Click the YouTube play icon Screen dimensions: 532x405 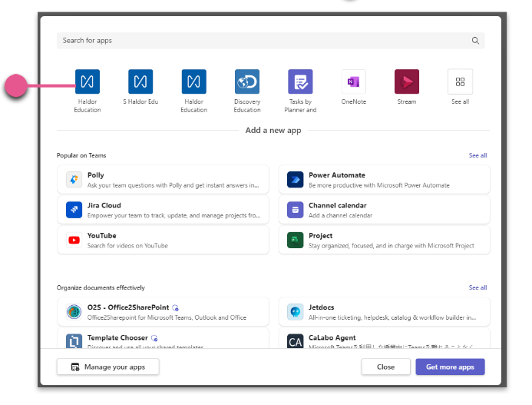point(74,240)
